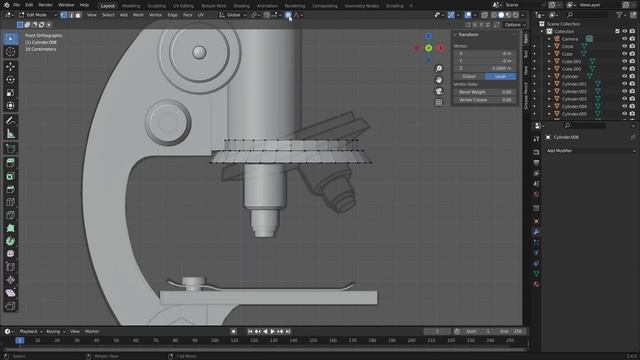Set vertex coordinates to Local

coord(500,76)
